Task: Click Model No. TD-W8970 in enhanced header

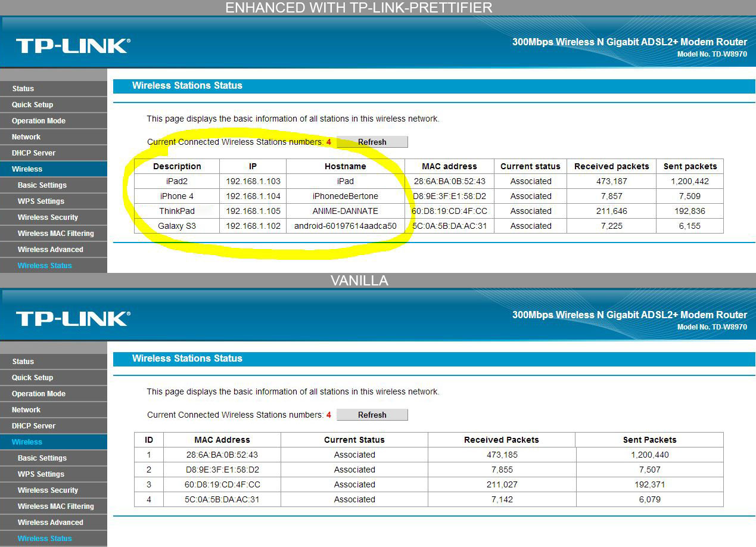Action: (x=712, y=54)
